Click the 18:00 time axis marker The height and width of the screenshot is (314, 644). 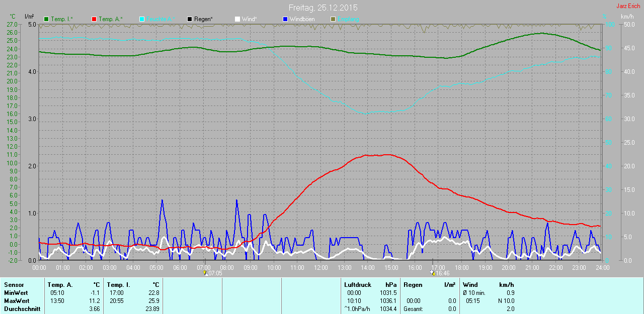(461, 268)
